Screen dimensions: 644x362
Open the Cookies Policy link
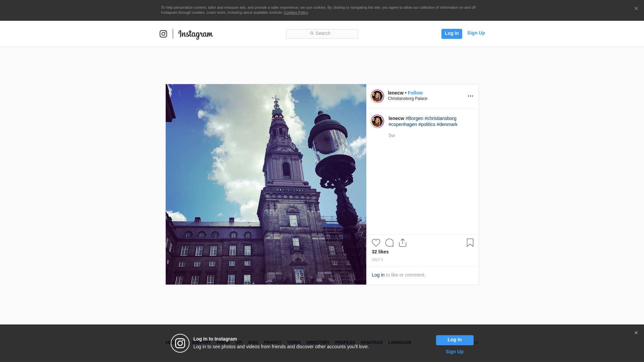[x=296, y=12]
